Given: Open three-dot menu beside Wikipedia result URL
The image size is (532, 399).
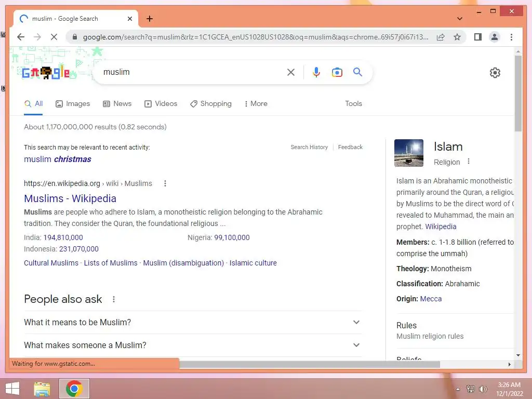Looking at the screenshot, I should pos(165,183).
